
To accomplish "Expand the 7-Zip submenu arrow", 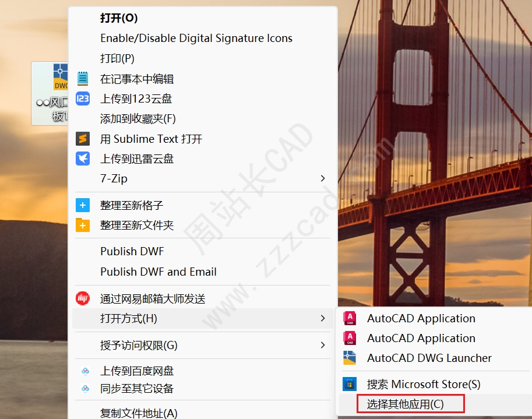I will [x=323, y=178].
